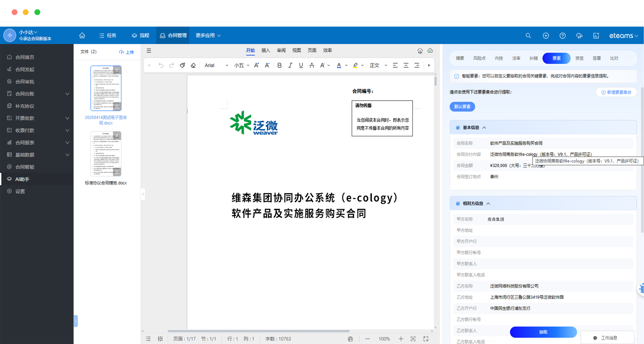Align text left
Image resolution: width=644 pixels, height=344 pixels.
tap(395, 65)
